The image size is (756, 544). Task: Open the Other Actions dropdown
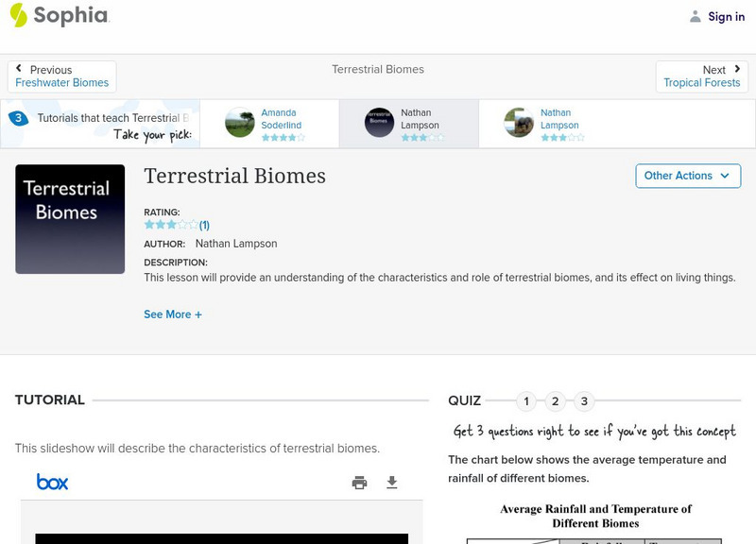coord(688,176)
